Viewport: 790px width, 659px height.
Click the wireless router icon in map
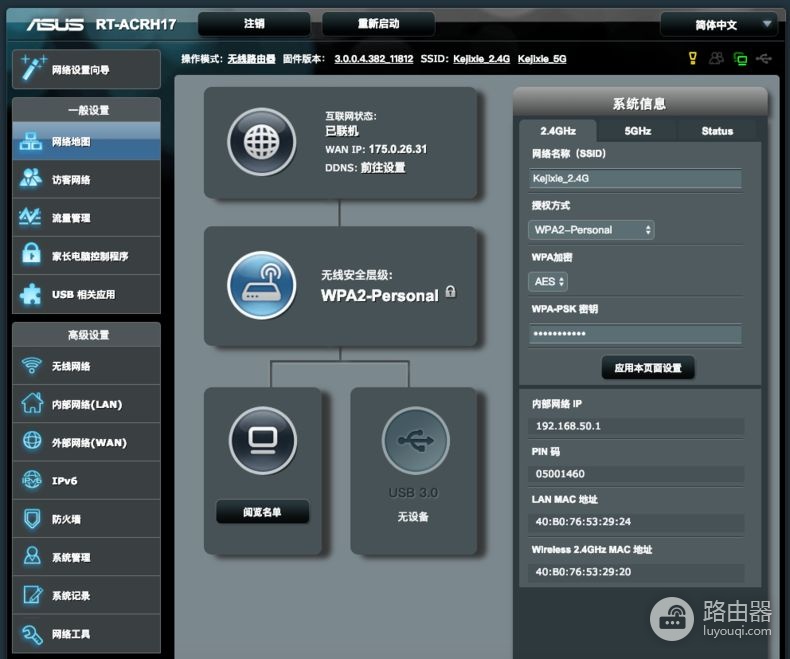(x=261, y=285)
